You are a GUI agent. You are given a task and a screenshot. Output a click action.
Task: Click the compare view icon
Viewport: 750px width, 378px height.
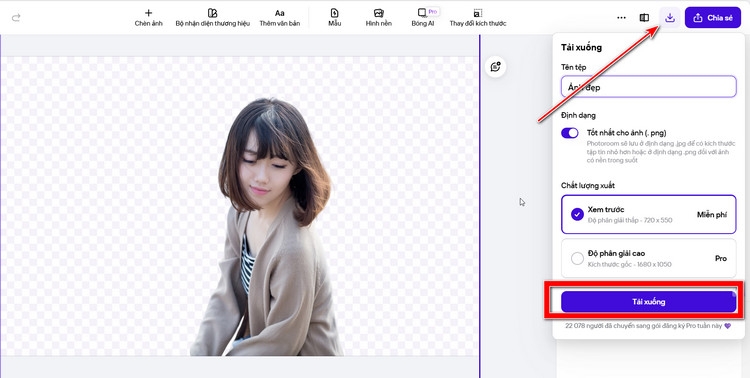coord(644,18)
